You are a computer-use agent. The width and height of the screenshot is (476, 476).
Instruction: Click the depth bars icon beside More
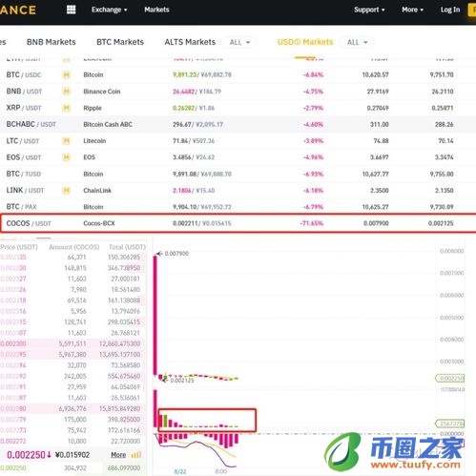(x=136, y=455)
